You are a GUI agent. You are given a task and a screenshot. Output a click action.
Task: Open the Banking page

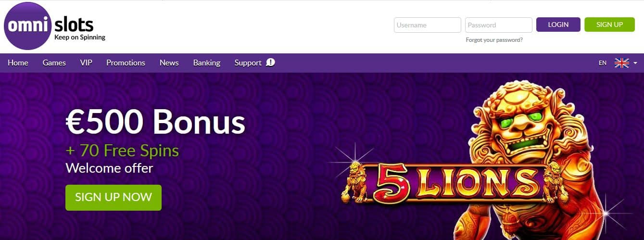(x=207, y=63)
